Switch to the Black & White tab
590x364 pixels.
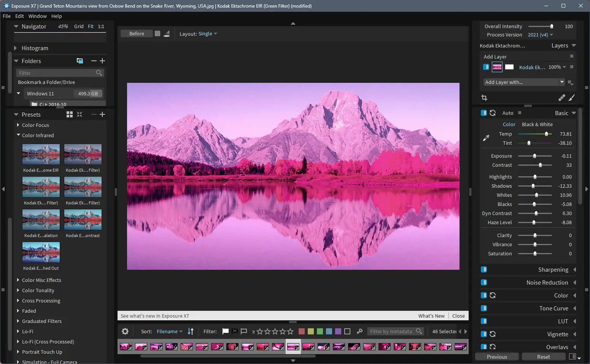[x=537, y=124]
